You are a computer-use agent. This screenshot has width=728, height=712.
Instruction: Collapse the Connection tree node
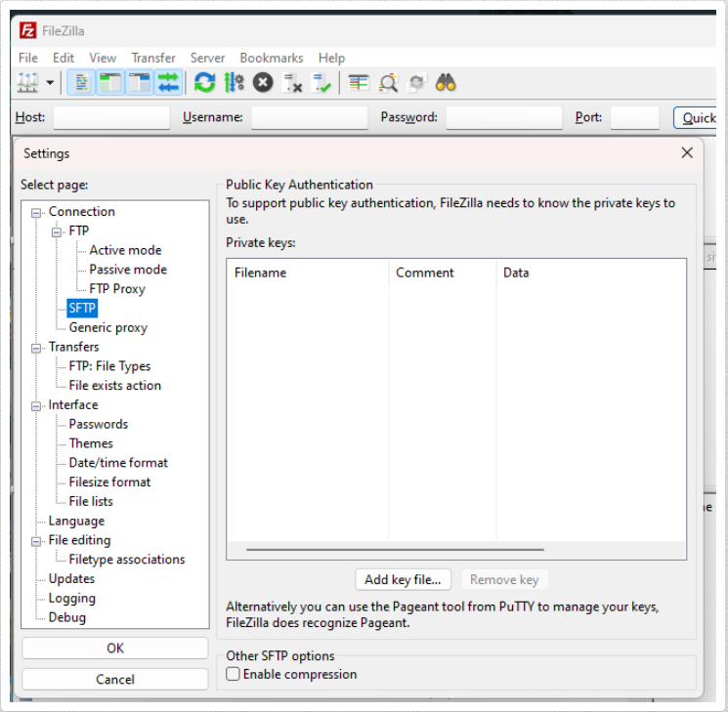pyautogui.click(x=37, y=212)
